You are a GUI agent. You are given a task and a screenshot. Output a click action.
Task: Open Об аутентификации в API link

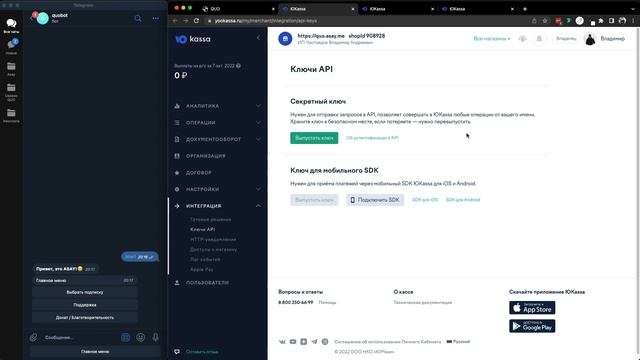[x=372, y=138]
